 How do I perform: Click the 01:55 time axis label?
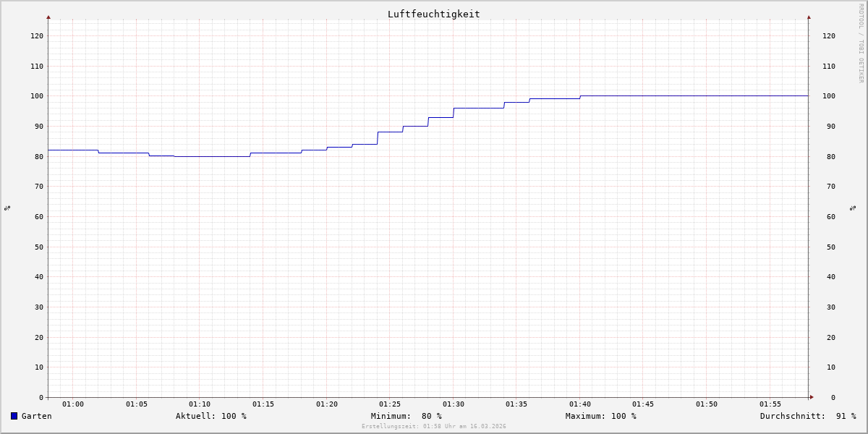[770, 404]
